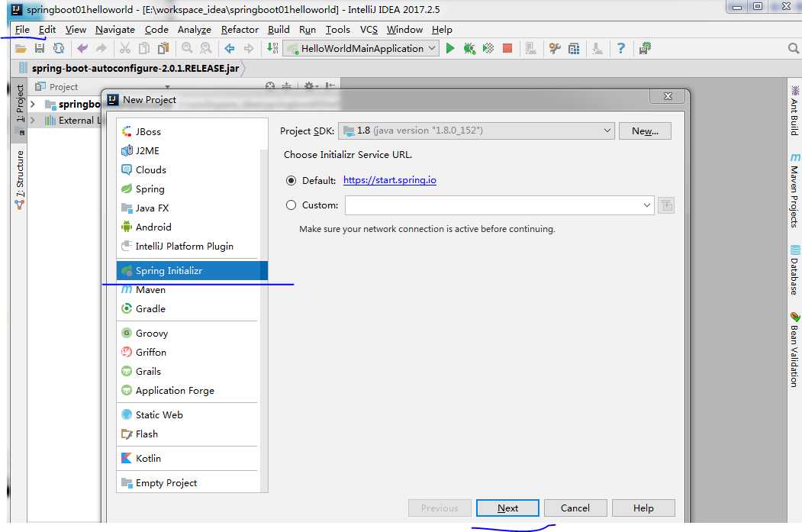Click the Build Project icon
Screen dimensions: 802x532
272,49
